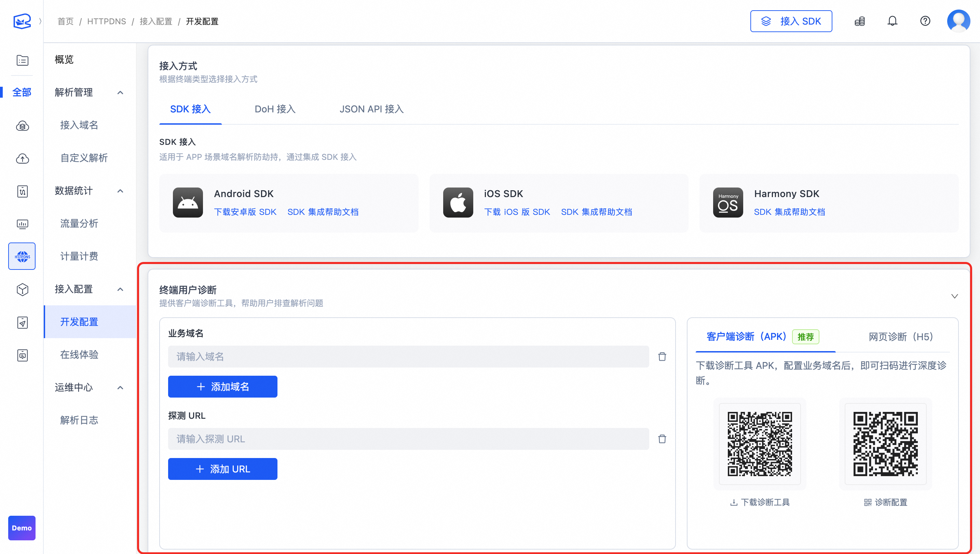Image resolution: width=980 pixels, height=554 pixels.
Task: Open the 下载安卓版 SDK link
Action: pos(245,212)
